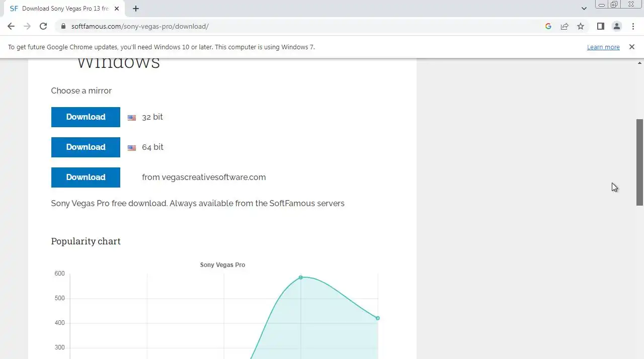Toggle the Chrome side panel
644x359 pixels.
(600, 26)
